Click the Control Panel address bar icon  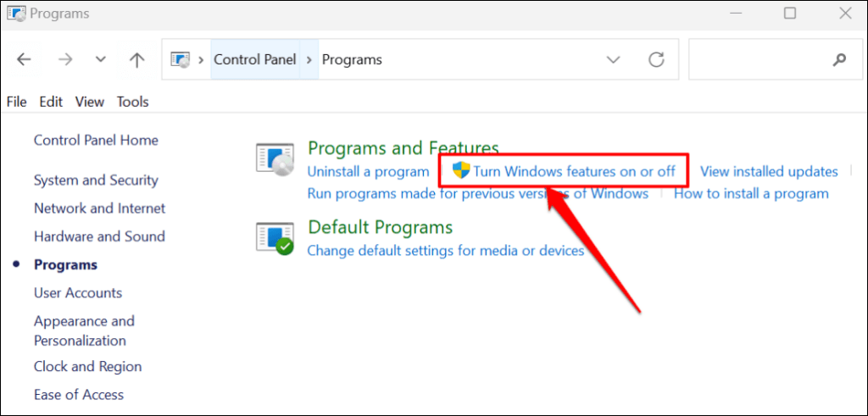tap(181, 59)
